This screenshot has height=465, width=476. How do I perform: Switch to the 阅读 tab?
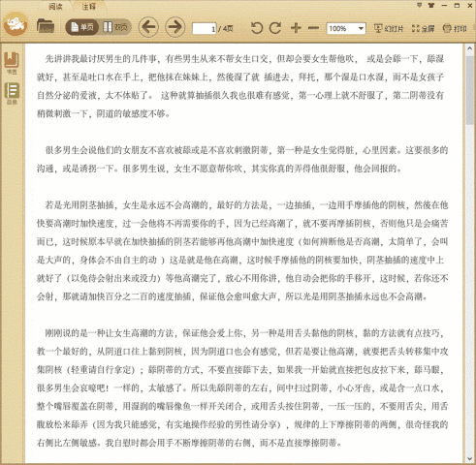pyautogui.click(x=55, y=7)
